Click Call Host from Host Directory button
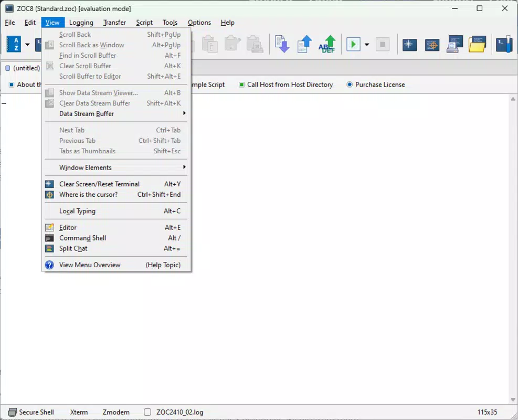The height and width of the screenshot is (420, 518). click(x=286, y=85)
